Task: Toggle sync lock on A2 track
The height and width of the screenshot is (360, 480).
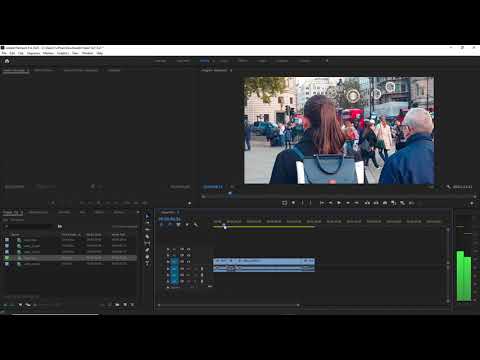Action: point(182,275)
